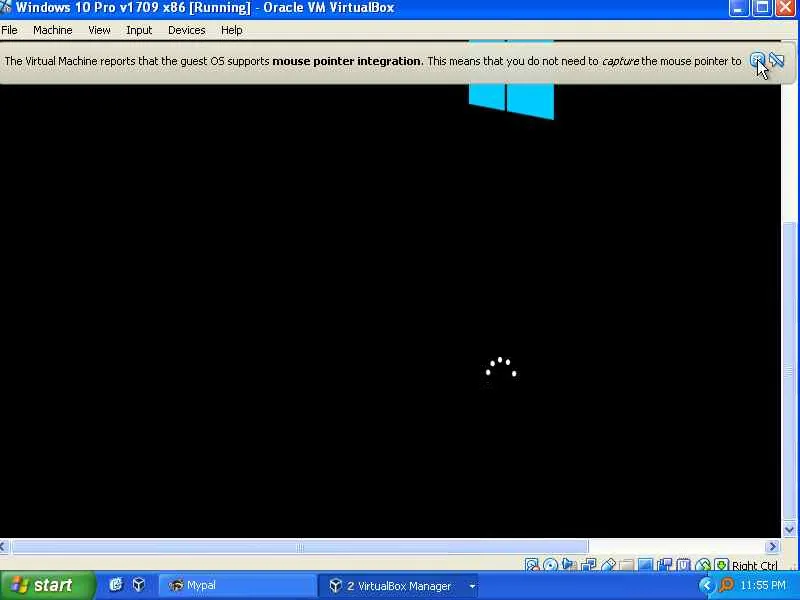Screen dimensions: 800x600
Task: Dismiss the mouse integration notification
Action: click(x=757, y=61)
